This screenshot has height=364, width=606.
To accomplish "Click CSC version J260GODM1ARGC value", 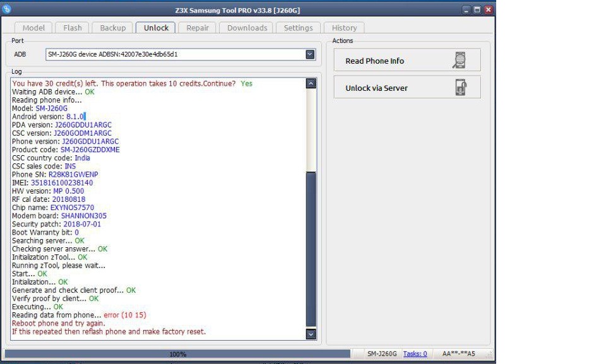I will 82,133.
